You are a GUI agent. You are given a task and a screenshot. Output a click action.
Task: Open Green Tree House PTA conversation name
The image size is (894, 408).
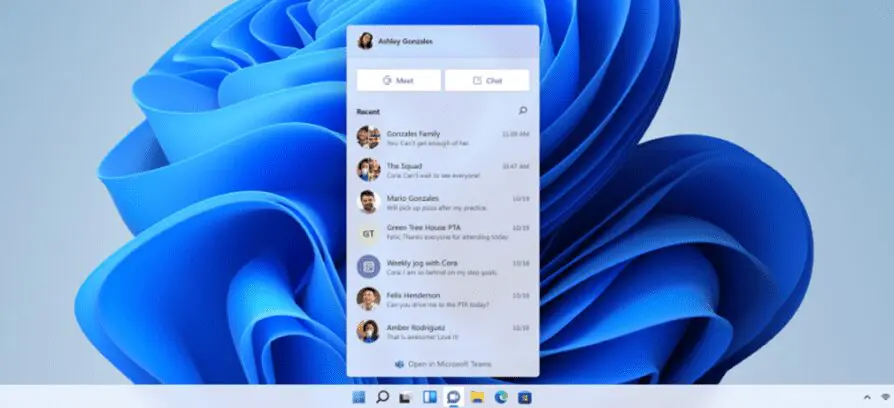pos(424,227)
